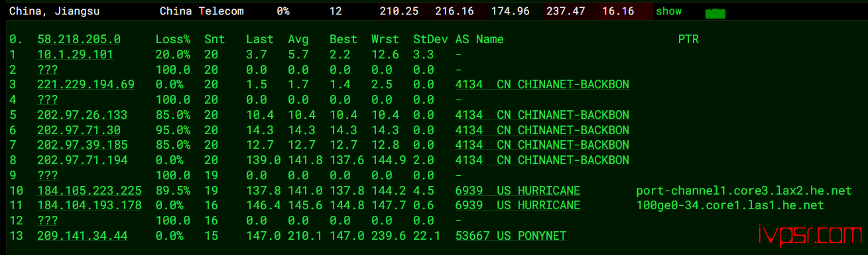Viewport: 868px width, 255px height.
Task: Click Hurricane hop address 184.105.223.225
Action: 90,191
